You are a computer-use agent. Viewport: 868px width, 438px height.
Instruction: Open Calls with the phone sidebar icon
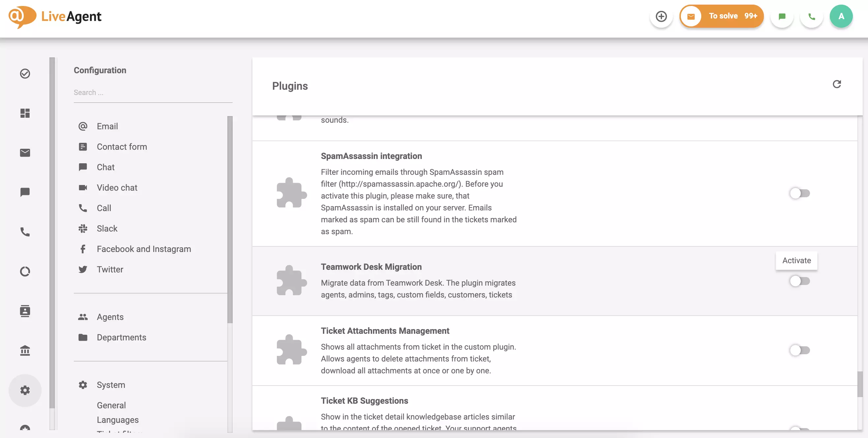[25, 232]
